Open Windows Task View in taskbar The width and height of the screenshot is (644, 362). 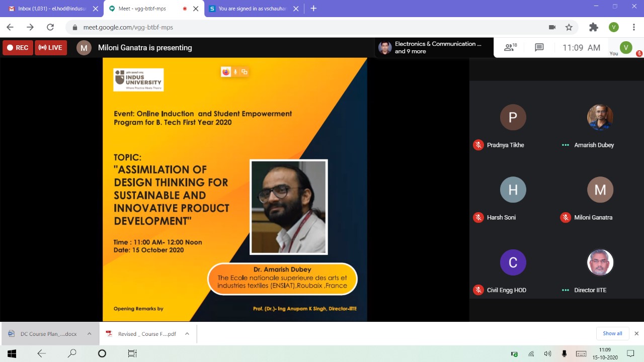click(132, 353)
